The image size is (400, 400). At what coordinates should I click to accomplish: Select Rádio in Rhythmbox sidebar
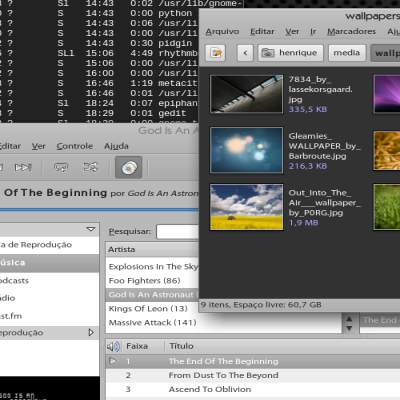[x=49, y=298]
